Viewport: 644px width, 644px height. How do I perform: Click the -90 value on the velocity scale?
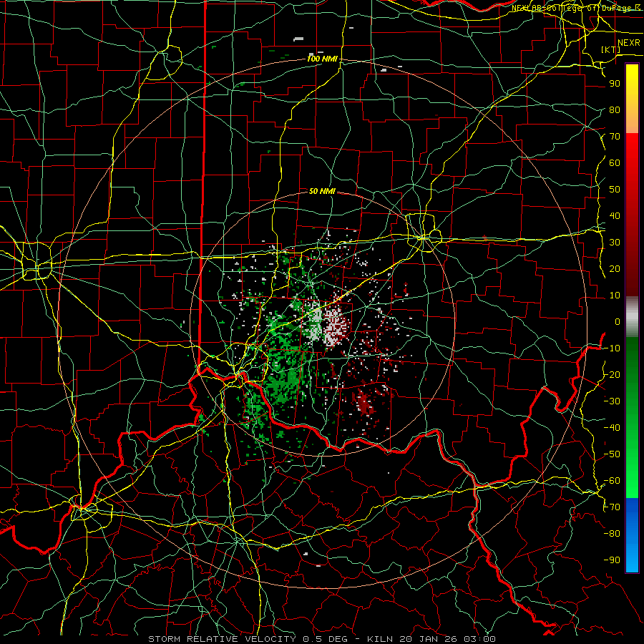tap(612, 560)
